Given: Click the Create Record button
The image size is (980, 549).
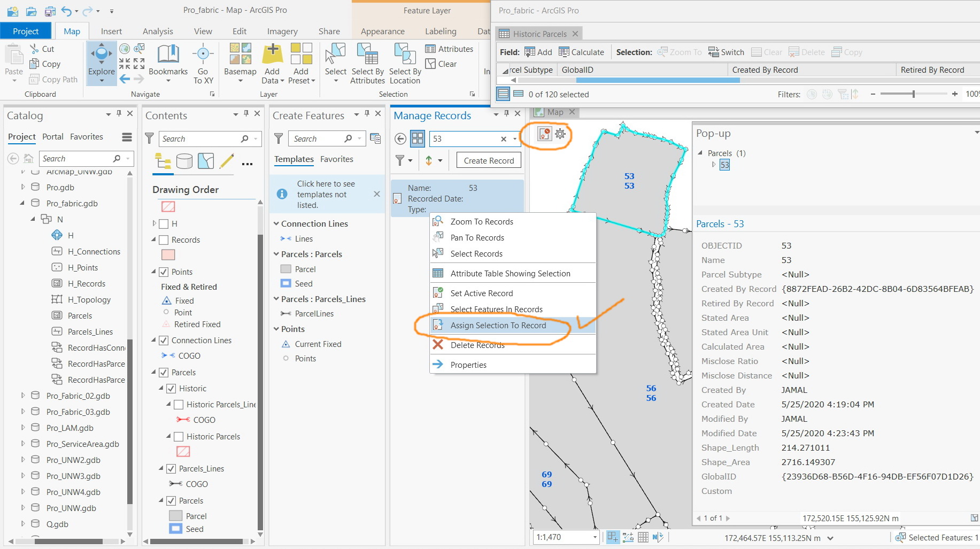Looking at the screenshot, I should [x=489, y=160].
